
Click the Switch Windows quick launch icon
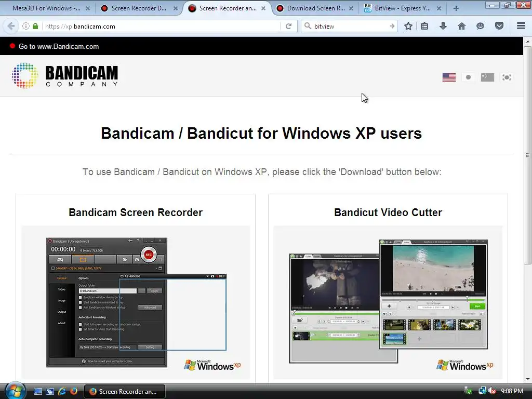pos(49,392)
